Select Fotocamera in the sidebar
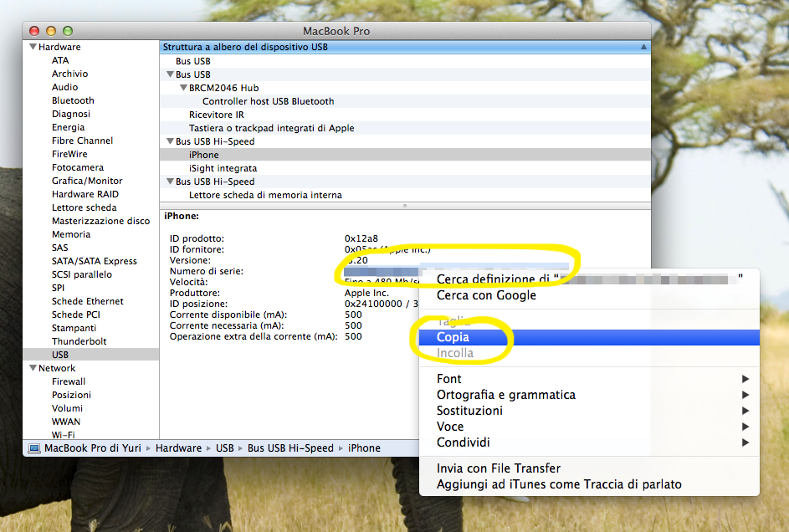Screen dimensions: 789x532 (78, 167)
